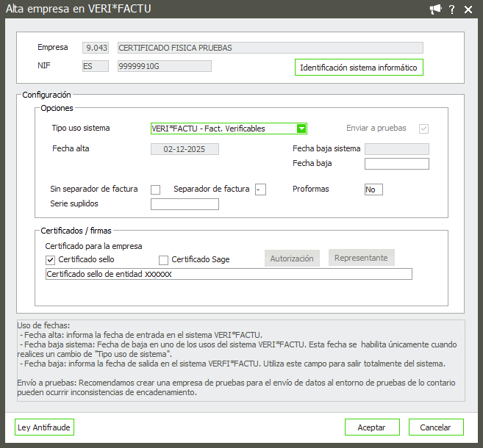Close the Alta empresa en VERI*FACTU dialog
Screen dimensions: 483x448
pos(470,9)
